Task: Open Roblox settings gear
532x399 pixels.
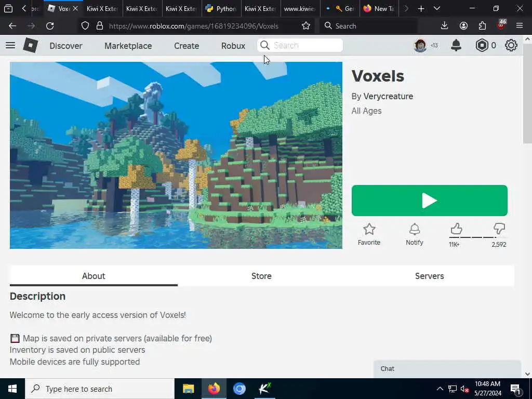Action: point(511,45)
